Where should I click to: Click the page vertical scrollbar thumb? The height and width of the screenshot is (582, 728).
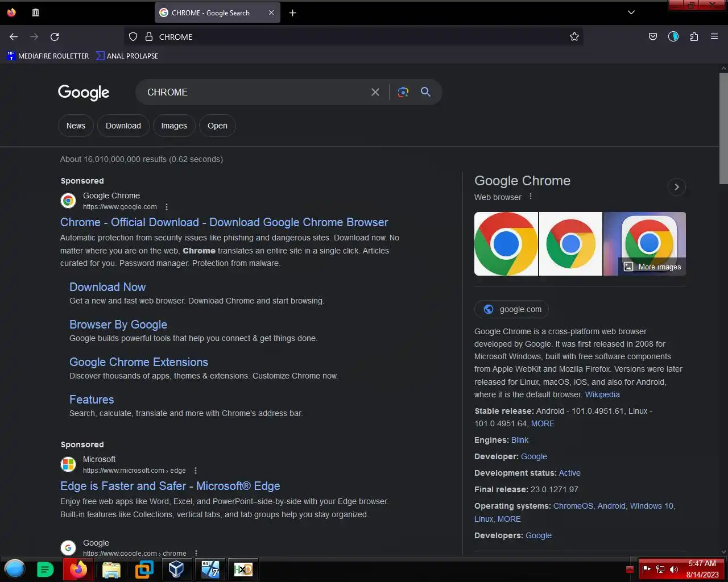click(723, 128)
